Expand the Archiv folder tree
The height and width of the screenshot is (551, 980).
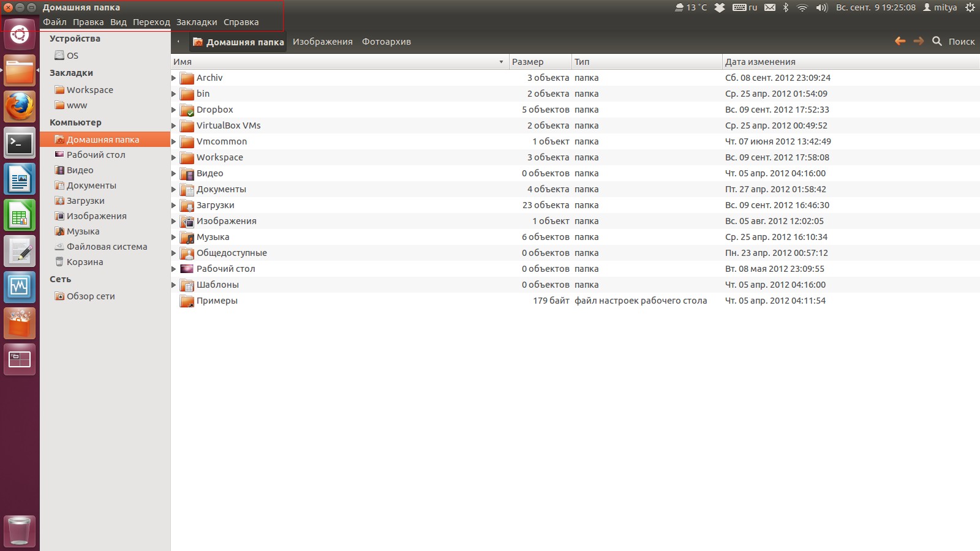pos(174,78)
